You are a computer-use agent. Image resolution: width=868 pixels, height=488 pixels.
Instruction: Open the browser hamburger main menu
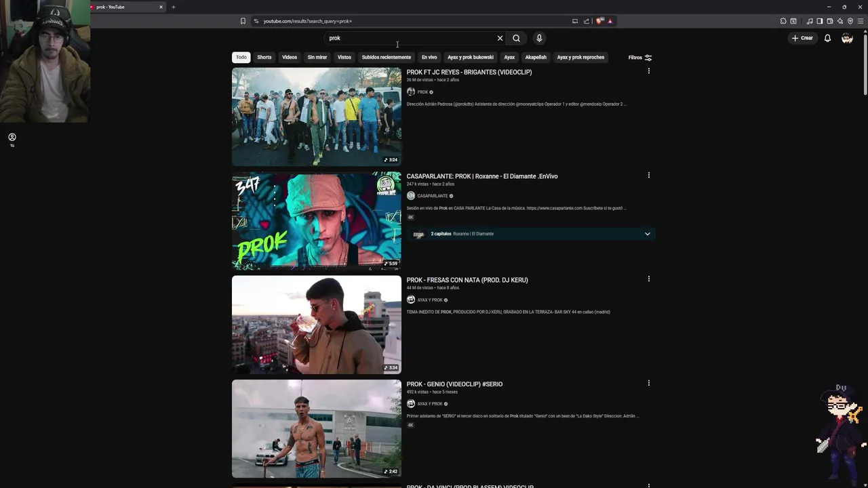pos(861,21)
